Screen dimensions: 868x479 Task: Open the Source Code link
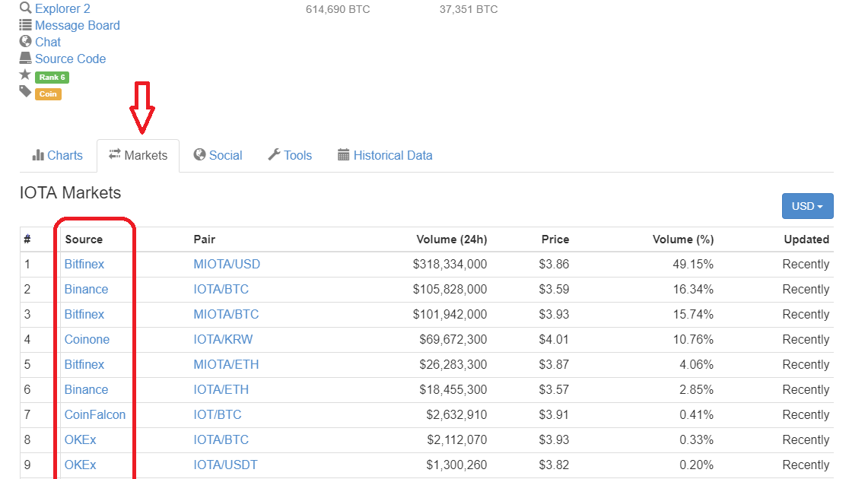point(70,59)
